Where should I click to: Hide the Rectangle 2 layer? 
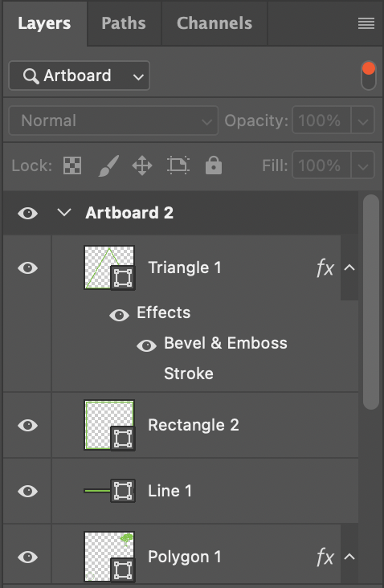(x=28, y=425)
